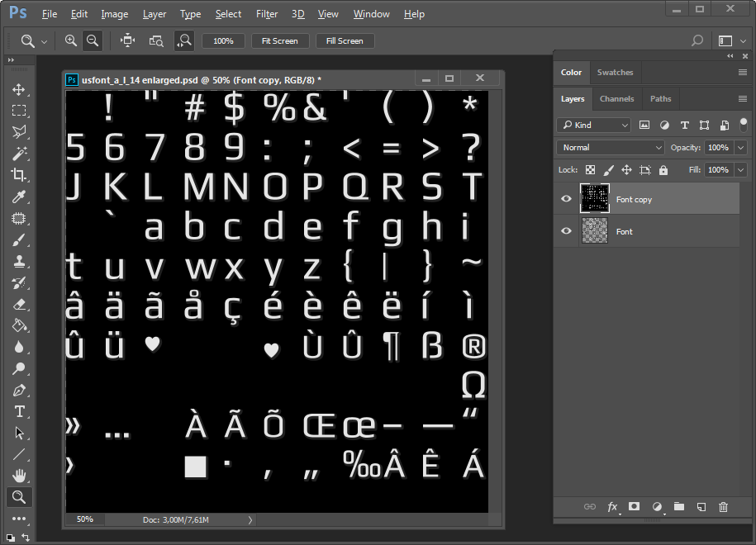This screenshot has height=545, width=756.
Task: Click the 100% zoom button
Action: (x=223, y=41)
